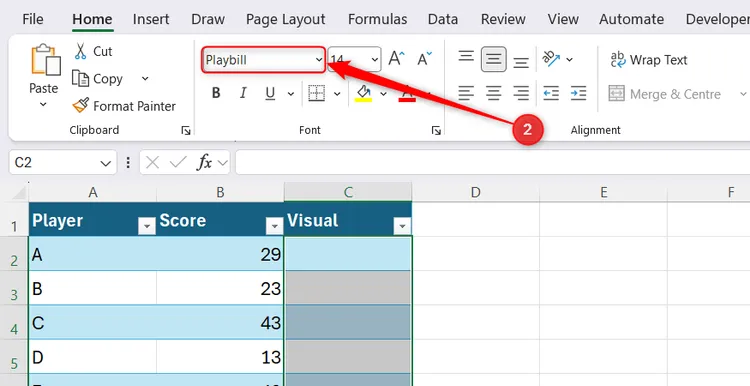Switch to the Data tab

[442, 19]
